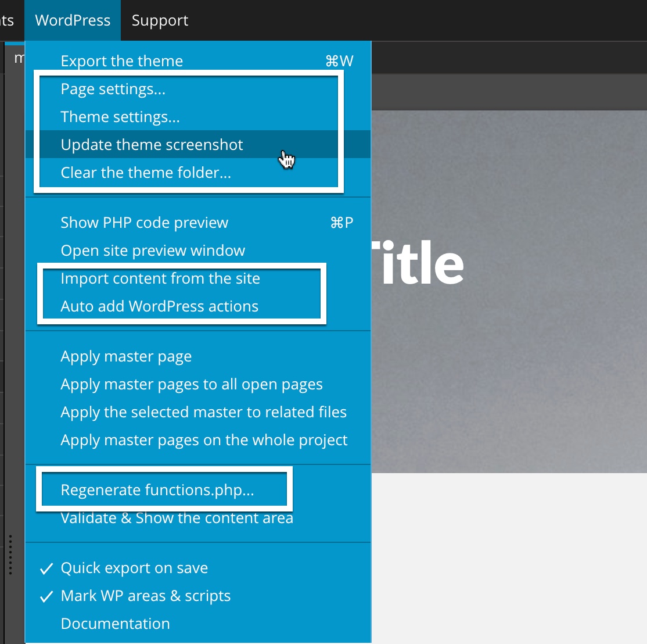Open Theme settings... entry
This screenshot has width=647, height=644.
tap(198, 117)
